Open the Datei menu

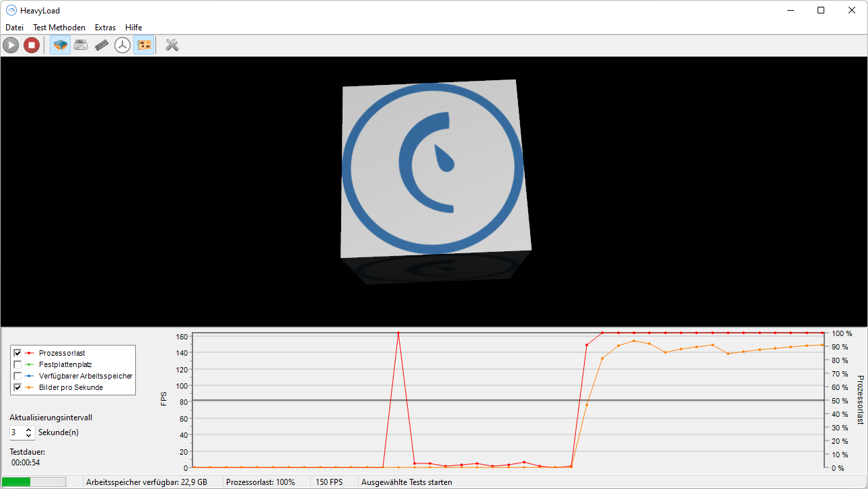tap(14, 28)
